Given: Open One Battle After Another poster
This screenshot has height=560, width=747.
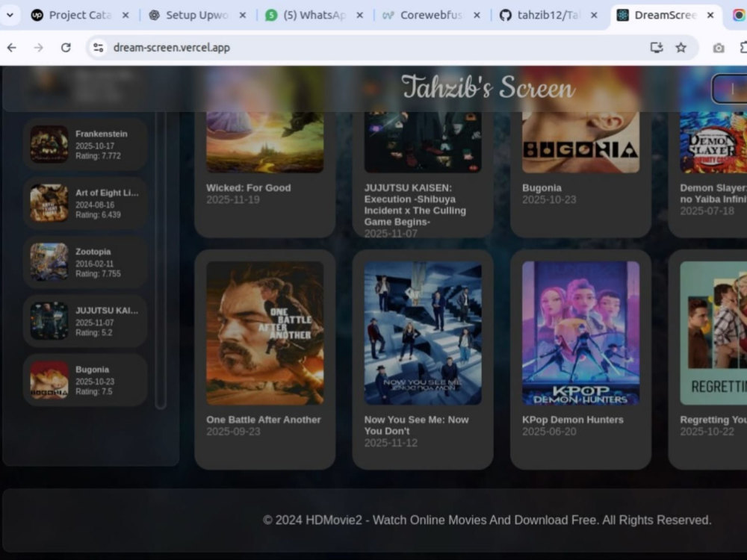Looking at the screenshot, I should pos(265,333).
